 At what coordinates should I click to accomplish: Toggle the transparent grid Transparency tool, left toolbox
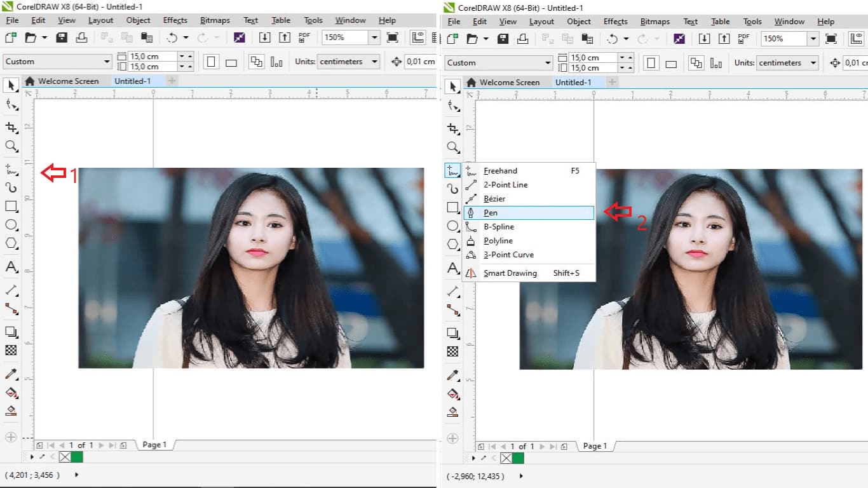tap(11, 350)
